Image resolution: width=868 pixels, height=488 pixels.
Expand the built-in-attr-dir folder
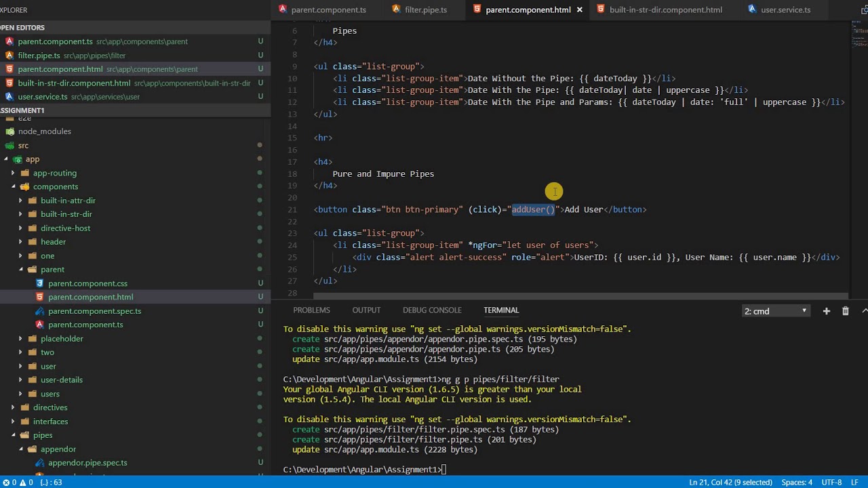pos(20,201)
